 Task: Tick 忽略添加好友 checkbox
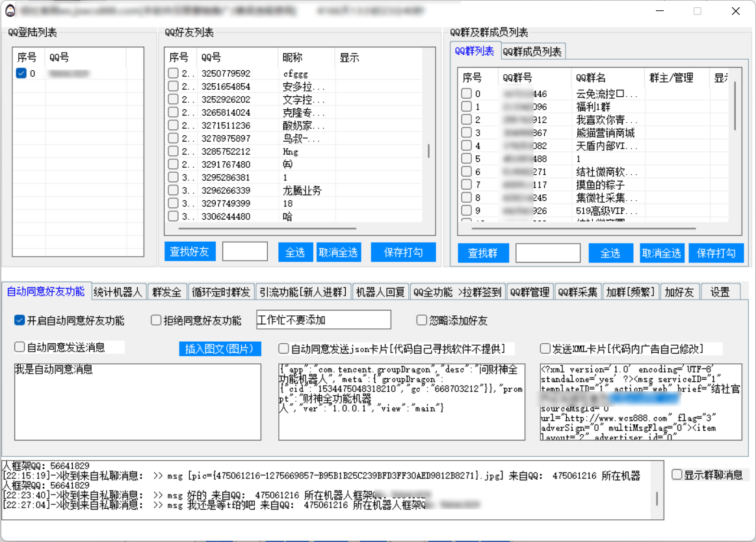[x=422, y=320]
